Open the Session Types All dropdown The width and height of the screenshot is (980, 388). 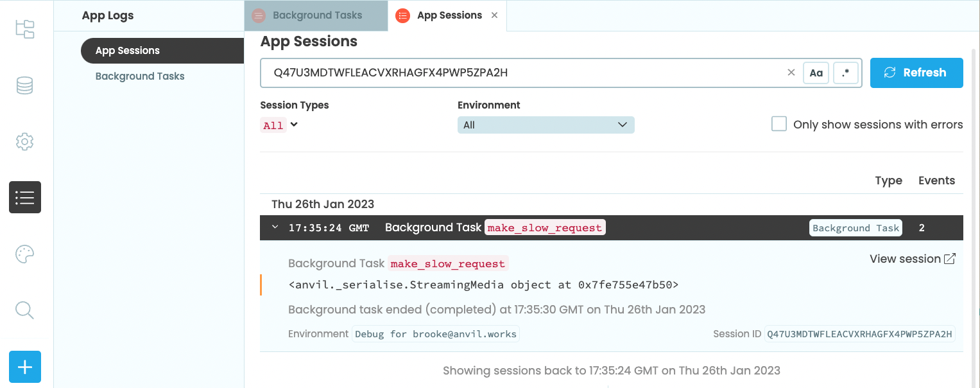280,125
